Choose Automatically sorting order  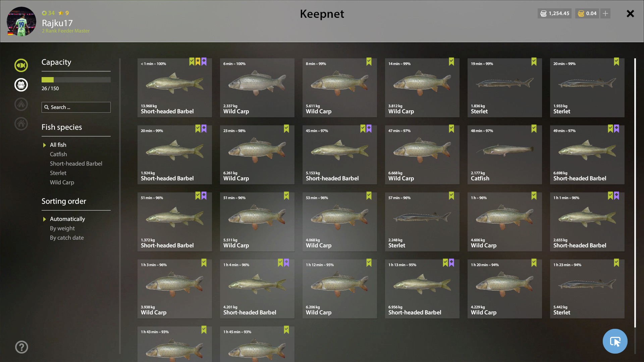tap(67, 219)
